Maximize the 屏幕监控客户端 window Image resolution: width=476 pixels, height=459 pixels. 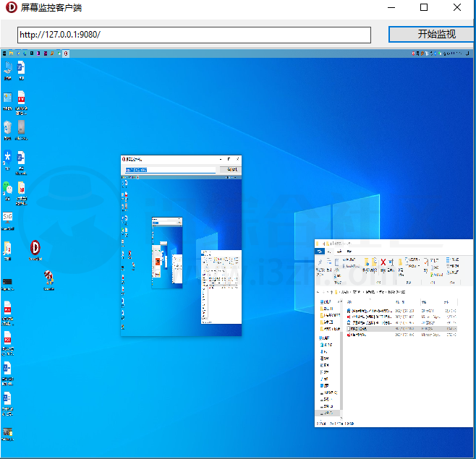click(x=424, y=7)
